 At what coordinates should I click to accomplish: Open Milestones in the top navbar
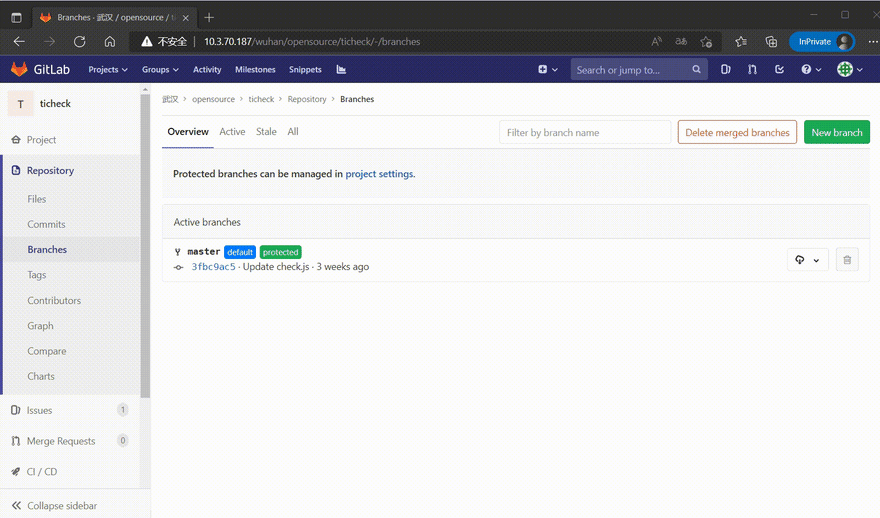click(x=255, y=70)
